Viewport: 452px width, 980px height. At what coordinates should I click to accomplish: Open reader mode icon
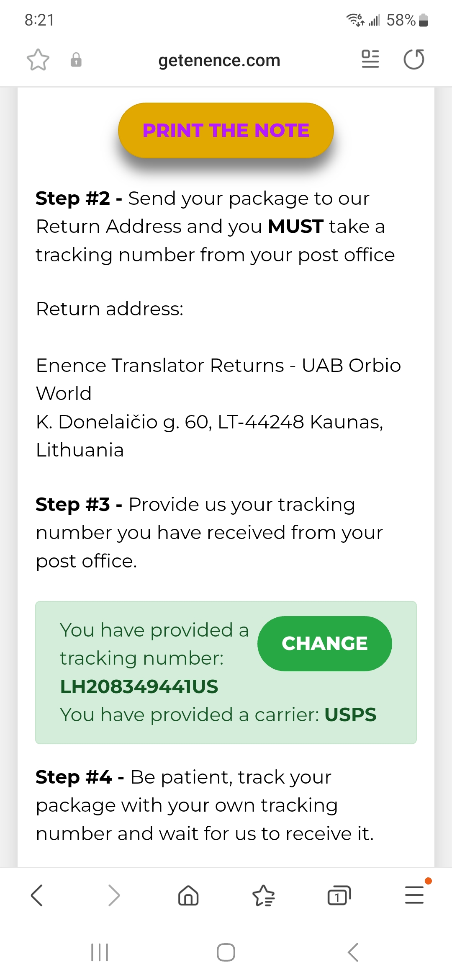[370, 59]
